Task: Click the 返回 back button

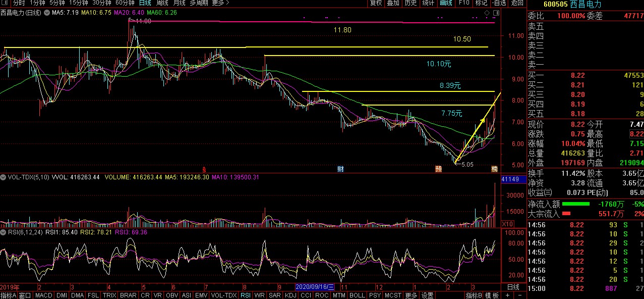Action: click(x=517, y=3)
